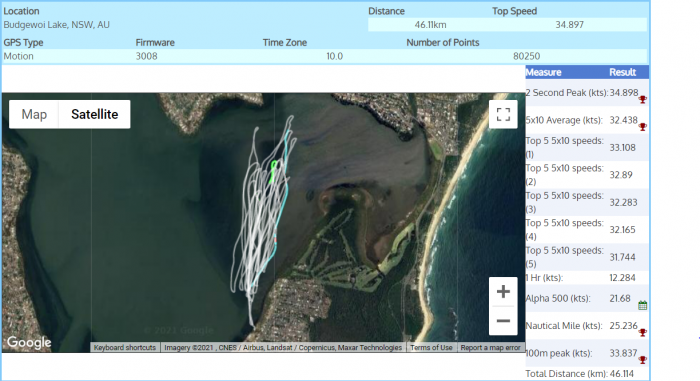Open the Google logo link on map
This screenshot has width=700, height=381.
click(x=29, y=343)
